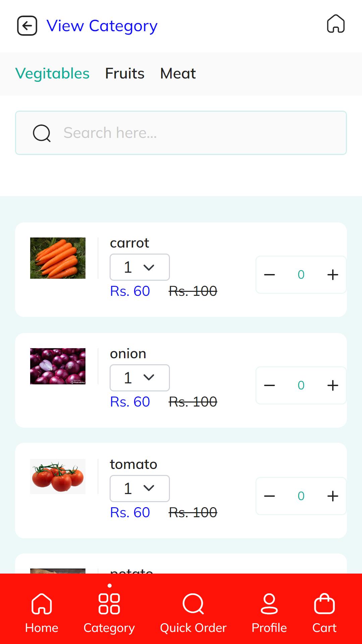Open Profile in bottom navigation
The image size is (362, 644).
coord(269,613)
